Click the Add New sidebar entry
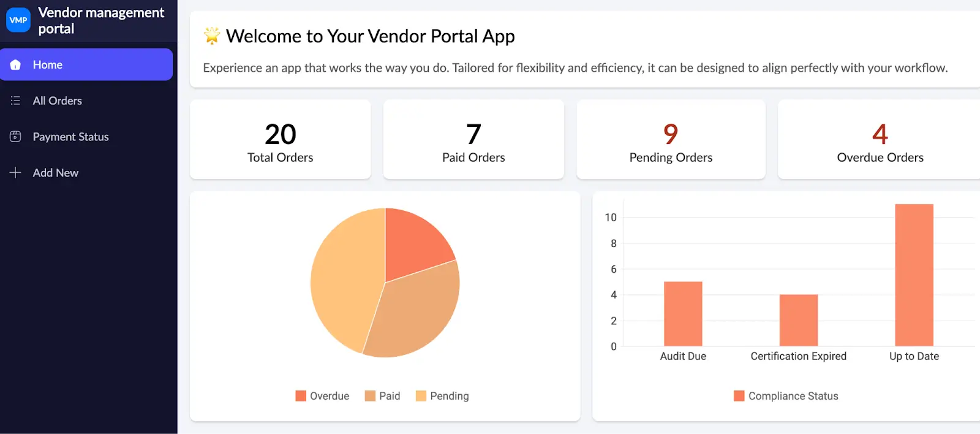 click(55, 172)
